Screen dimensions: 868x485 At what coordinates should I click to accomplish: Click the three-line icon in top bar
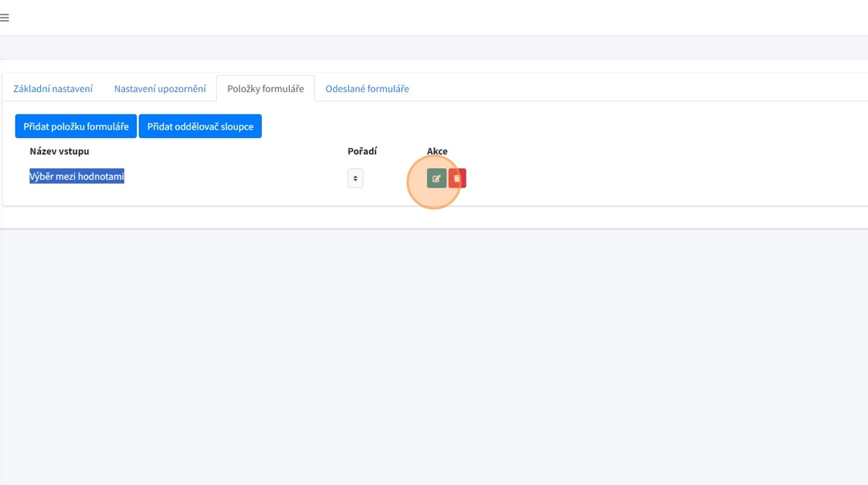tap(5, 18)
